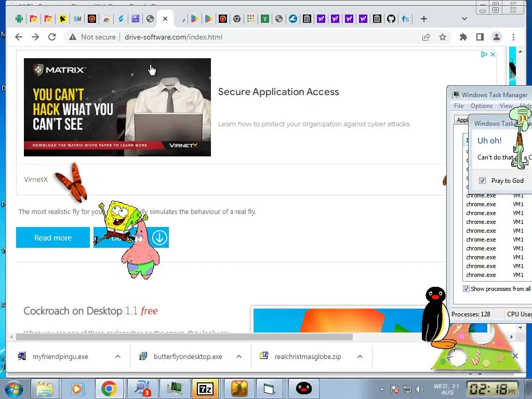Open a new tab with plus button
Viewport: 532px width, 399px height.
423,19
